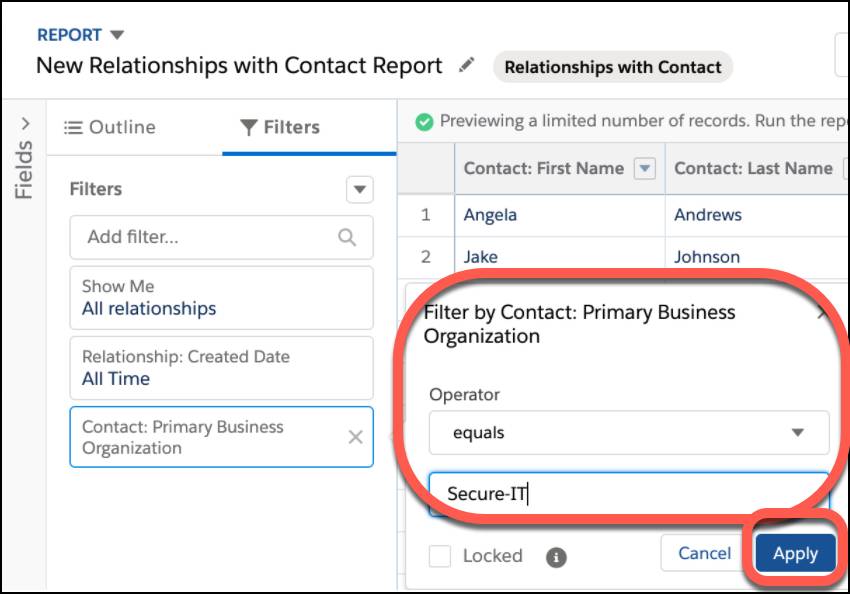Open the Operator dropdown showing equals

click(x=632, y=433)
